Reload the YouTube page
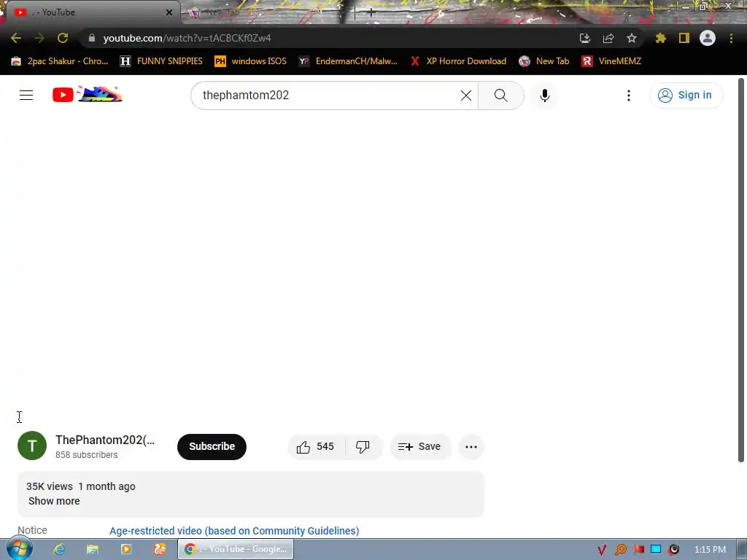Viewport: 747px width, 560px height. tap(63, 38)
